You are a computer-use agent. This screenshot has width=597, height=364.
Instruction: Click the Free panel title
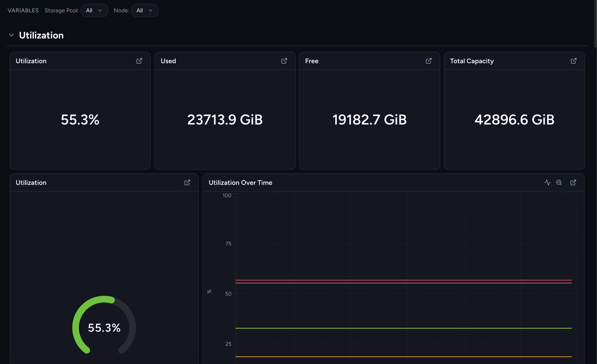312,61
